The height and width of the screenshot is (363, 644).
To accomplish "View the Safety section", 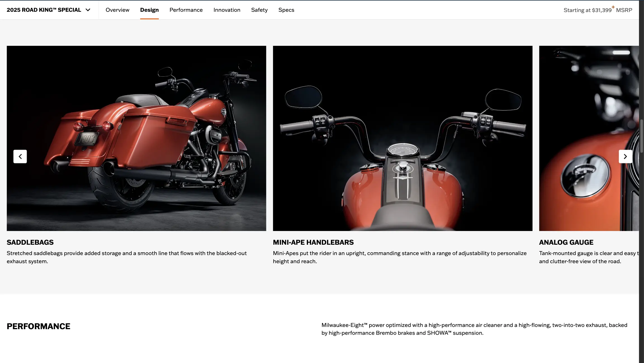I will click(259, 10).
